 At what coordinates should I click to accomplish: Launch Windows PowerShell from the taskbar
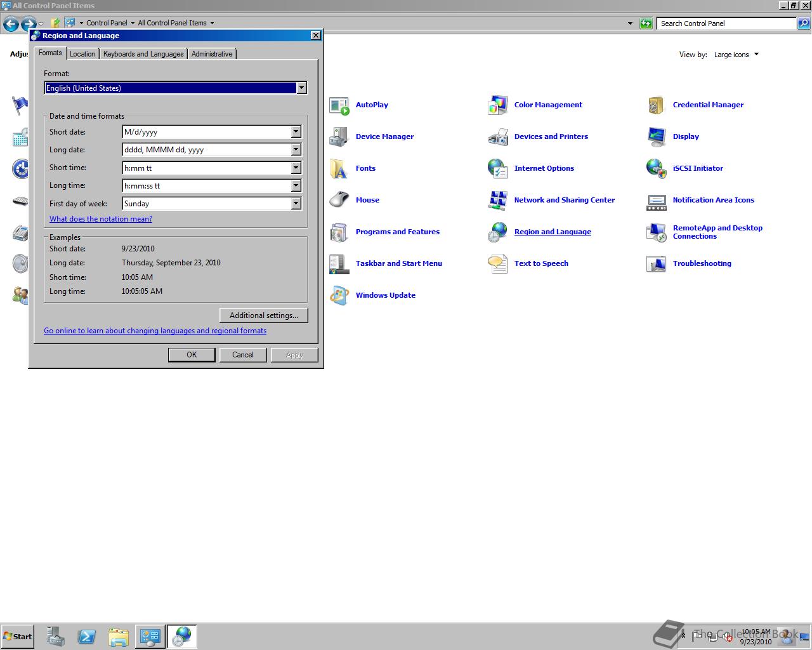[x=86, y=637]
